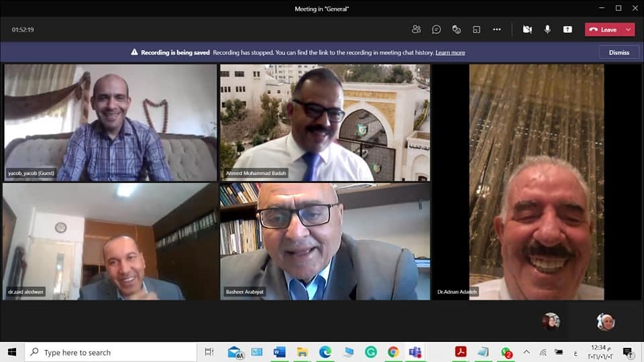Open the reactions and raise hand menu

click(456, 29)
